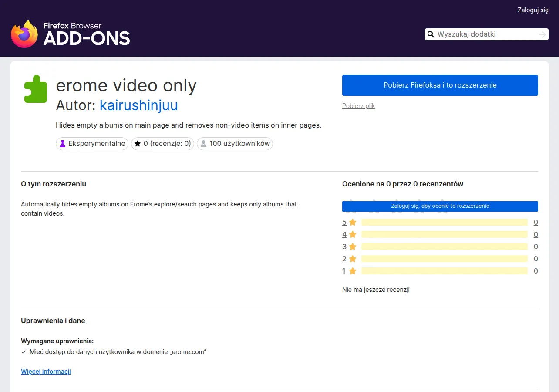This screenshot has width=559, height=392.
Task: Click Pobierz Firefoksa i to rozszerzenie button
Action: pyautogui.click(x=440, y=85)
